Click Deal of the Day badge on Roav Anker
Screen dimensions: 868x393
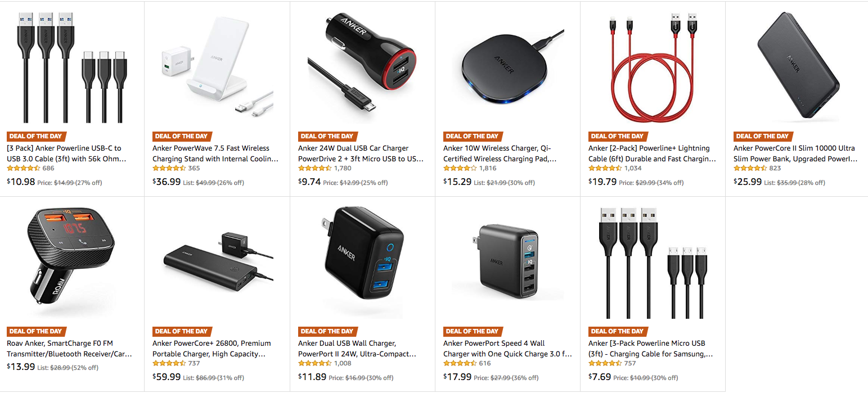[x=37, y=331]
